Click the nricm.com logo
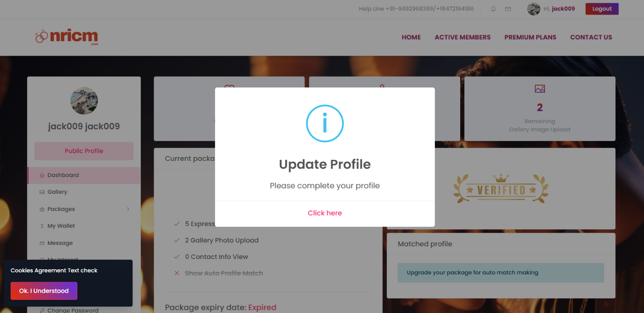This screenshot has height=313, width=644. click(67, 37)
